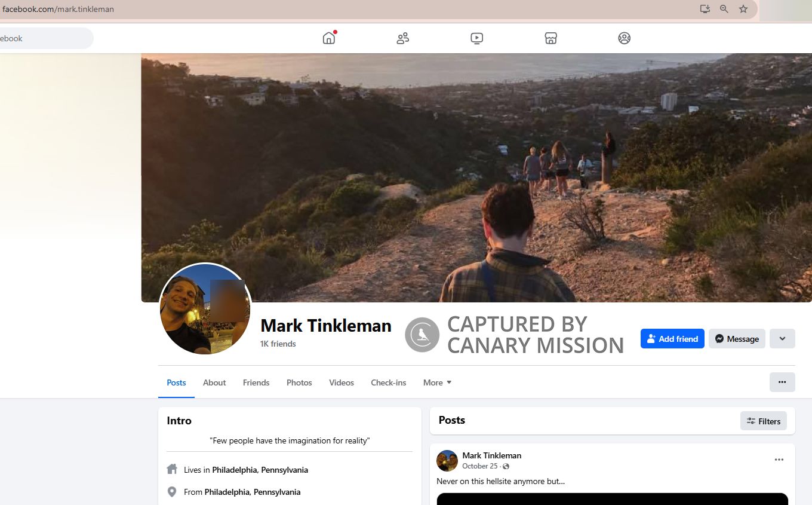Expand the More tab dropdown
This screenshot has height=505, width=812.
[436, 382]
